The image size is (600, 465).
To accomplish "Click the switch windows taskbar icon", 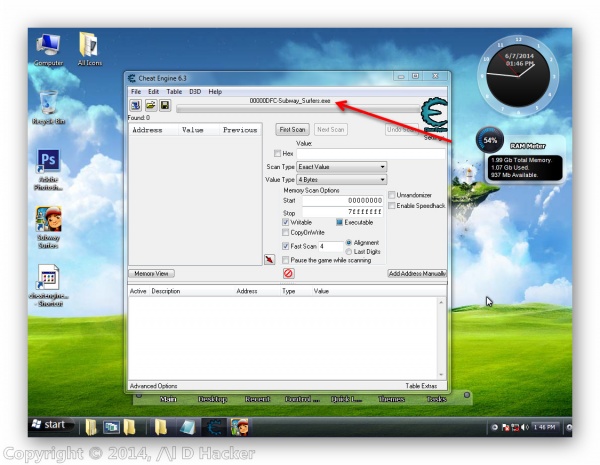I will pyautogui.click(x=111, y=427).
